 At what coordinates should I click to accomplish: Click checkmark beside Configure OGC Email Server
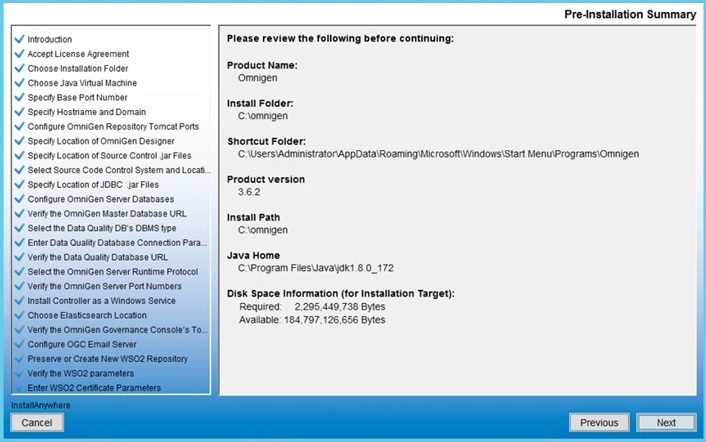(19, 344)
